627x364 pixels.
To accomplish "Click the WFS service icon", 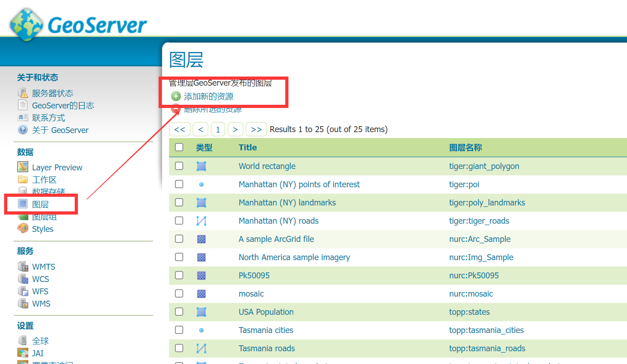I will click(23, 291).
